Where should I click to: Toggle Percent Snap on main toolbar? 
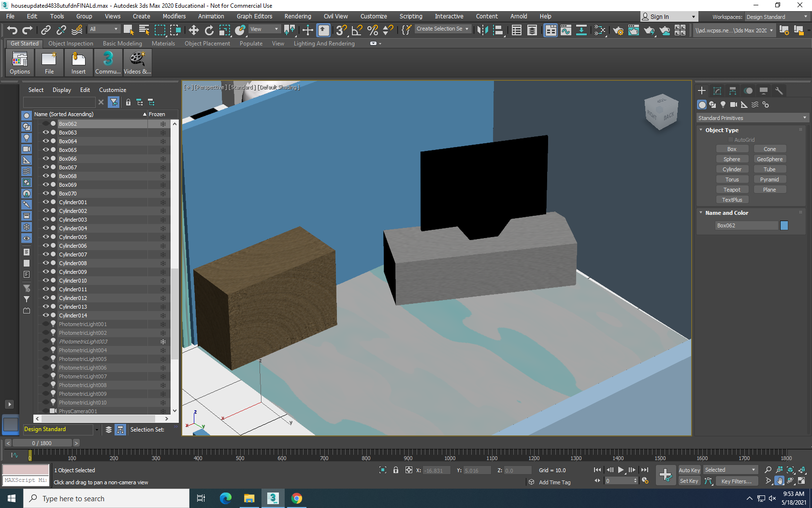point(372,30)
